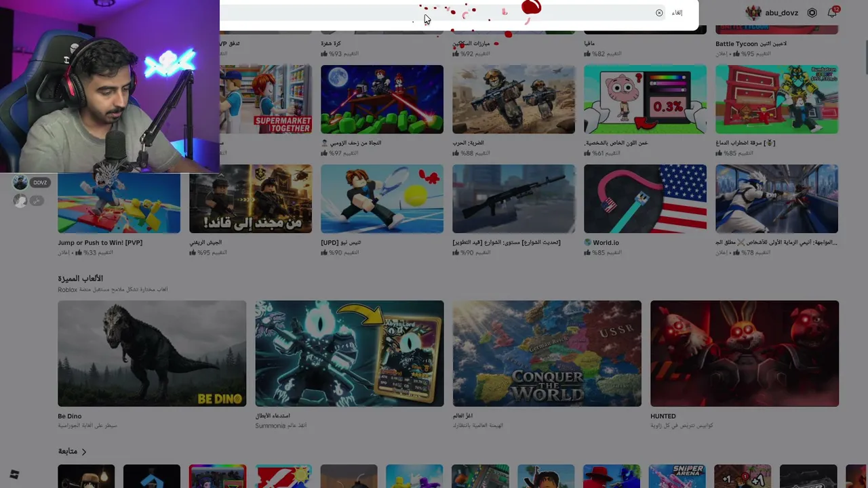Screen dimensions: 868x488
Task: Open the blocky gunman game icon
Action: (x=546, y=476)
